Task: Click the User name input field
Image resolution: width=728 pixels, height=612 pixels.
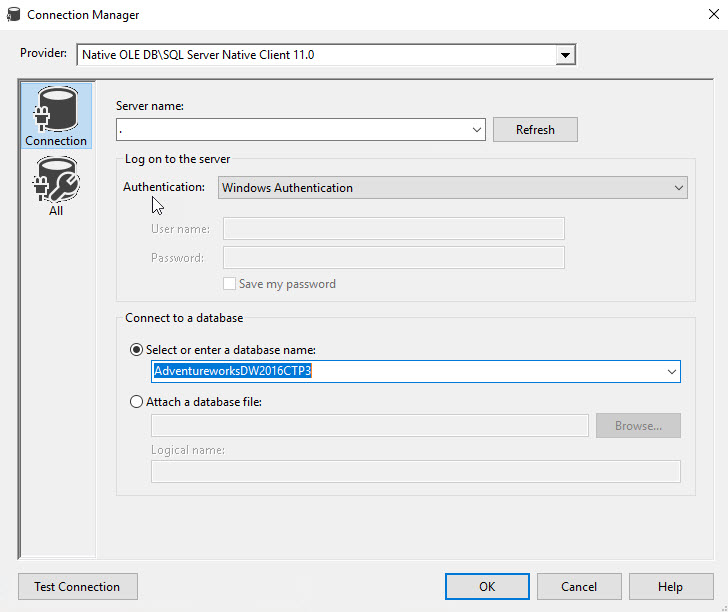Action: (x=393, y=229)
